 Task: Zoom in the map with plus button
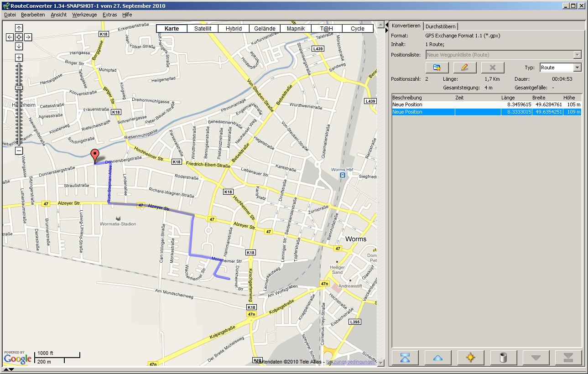click(x=19, y=57)
